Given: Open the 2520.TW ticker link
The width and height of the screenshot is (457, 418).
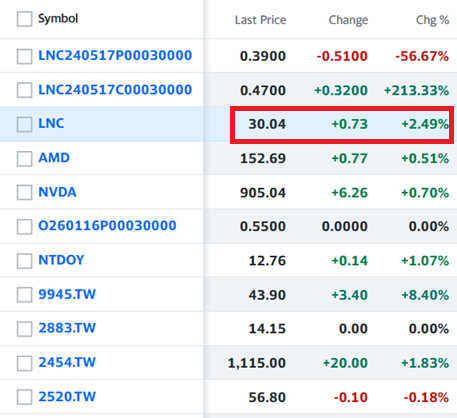Looking at the screenshot, I should (x=67, y=397).
